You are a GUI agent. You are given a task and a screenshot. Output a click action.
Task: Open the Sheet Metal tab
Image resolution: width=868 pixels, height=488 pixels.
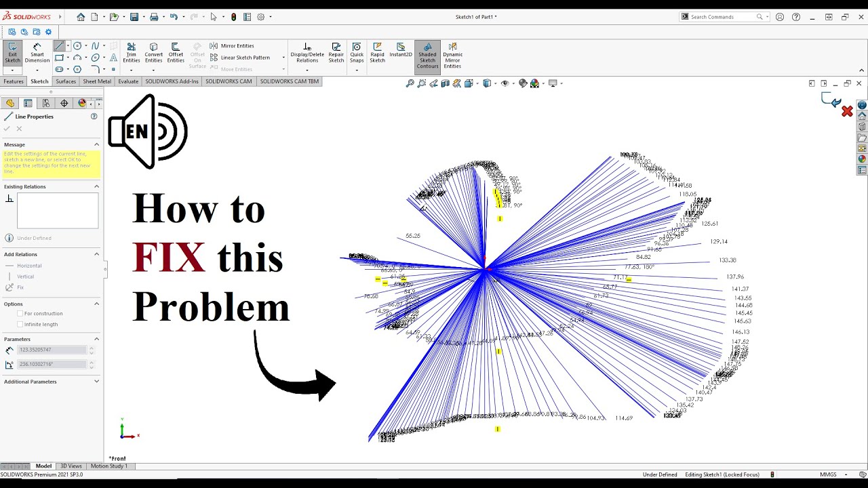(97, 81)
